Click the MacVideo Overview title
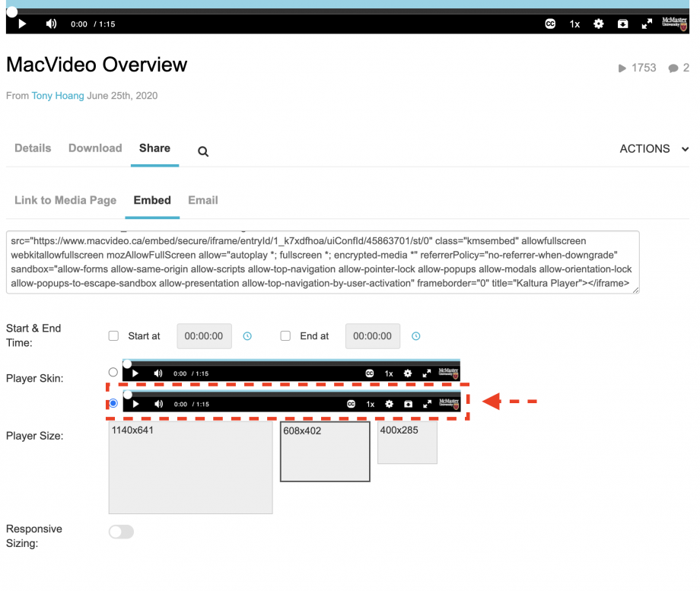Image resolution: width=700 pixels, height=591 pixels. 97,65
